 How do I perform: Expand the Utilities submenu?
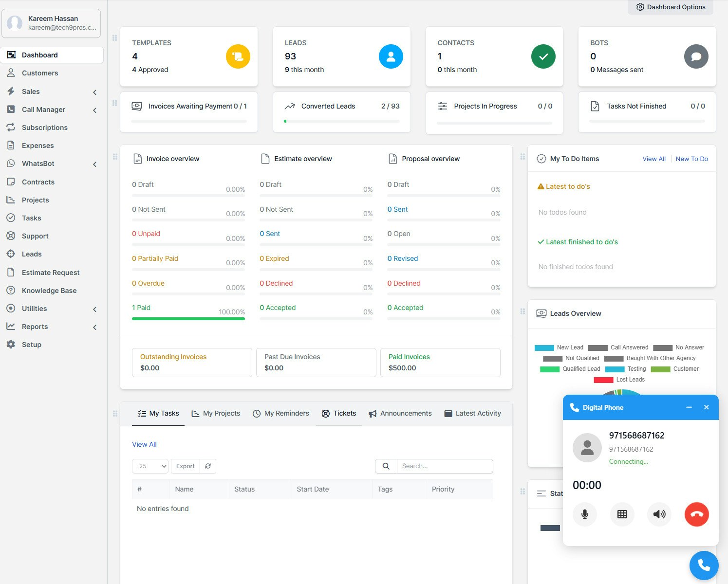tap(95, 309)
